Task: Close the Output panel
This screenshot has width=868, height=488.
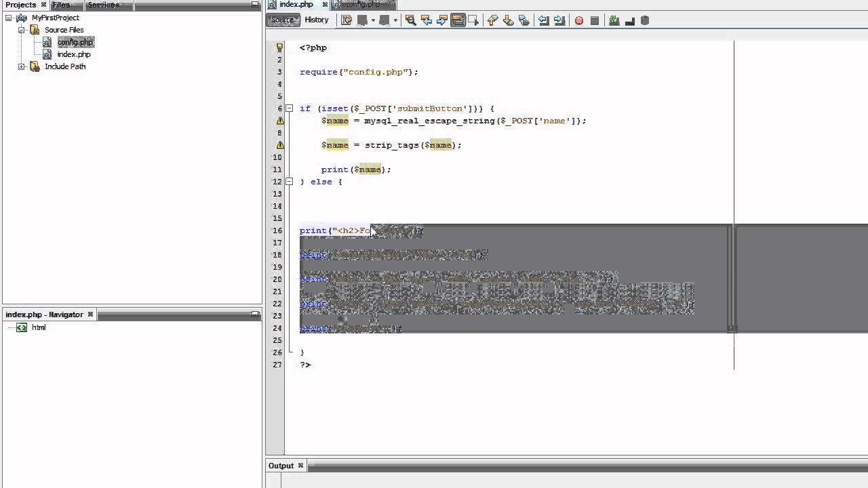Action: tap(302, 466)
